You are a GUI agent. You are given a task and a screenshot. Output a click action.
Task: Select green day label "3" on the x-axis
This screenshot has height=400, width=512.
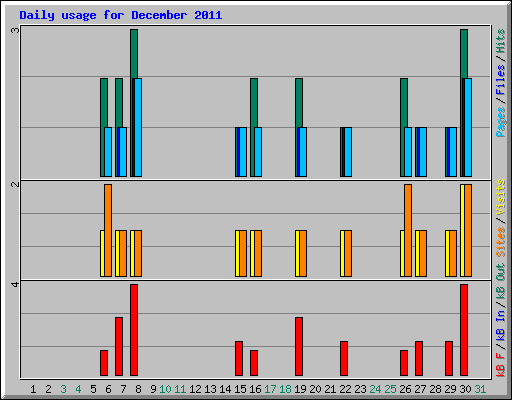(63, 389)
